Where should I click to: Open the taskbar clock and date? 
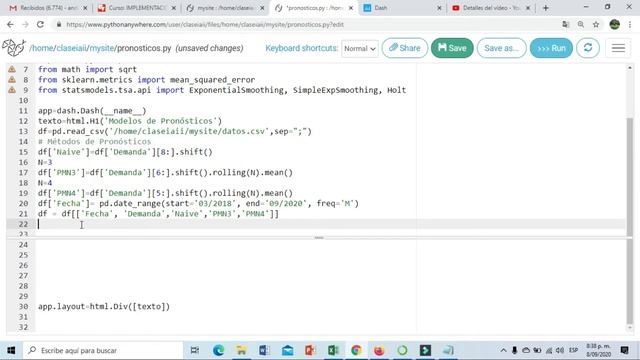[598, 350]
